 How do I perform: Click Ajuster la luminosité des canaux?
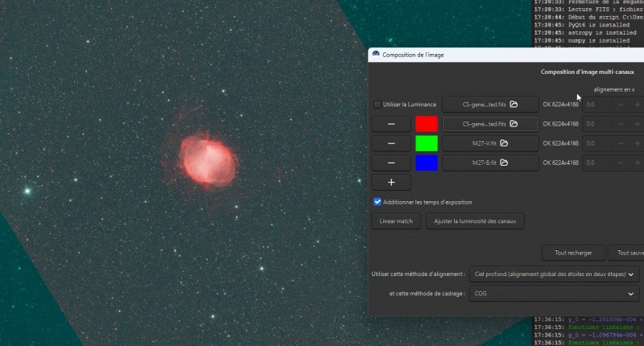pos(475,221)
